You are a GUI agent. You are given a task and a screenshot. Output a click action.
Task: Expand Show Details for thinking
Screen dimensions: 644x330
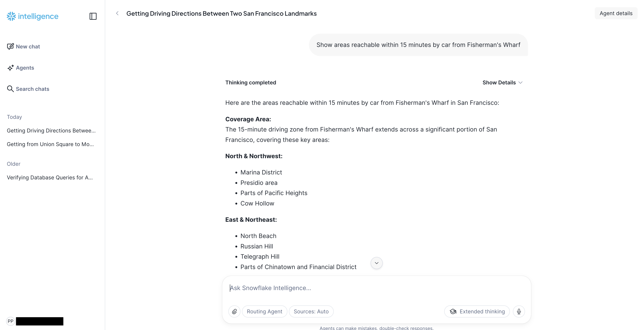502,82
